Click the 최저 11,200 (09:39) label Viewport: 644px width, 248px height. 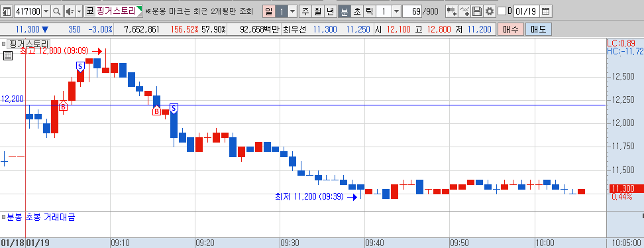[309, 197]
